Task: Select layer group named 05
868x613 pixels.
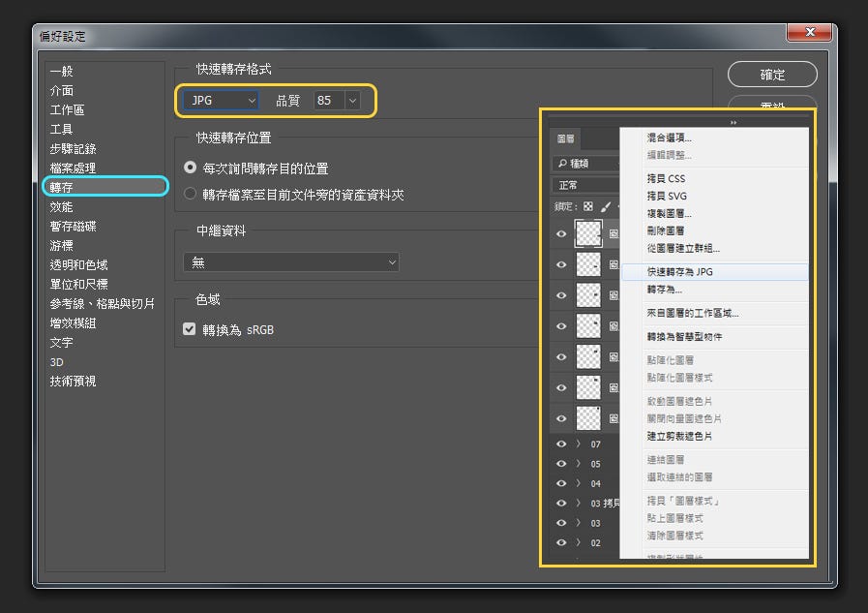Action: click(x=596, y=464)
